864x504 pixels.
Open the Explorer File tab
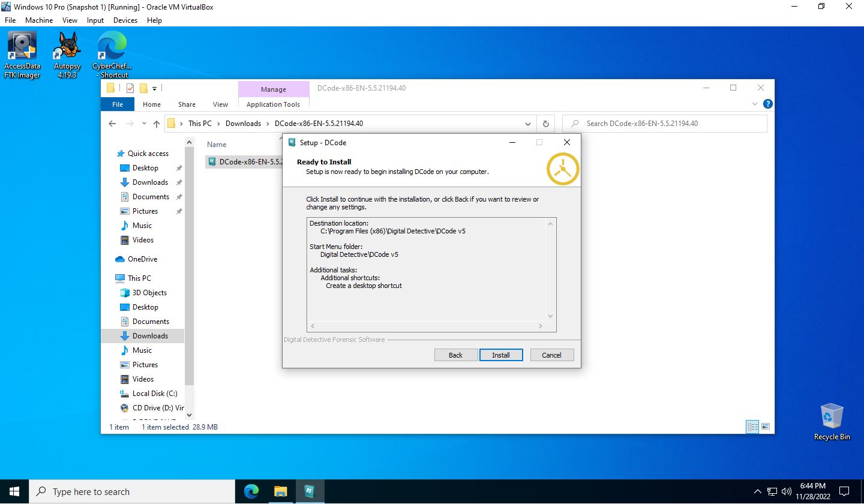point(118,104)
